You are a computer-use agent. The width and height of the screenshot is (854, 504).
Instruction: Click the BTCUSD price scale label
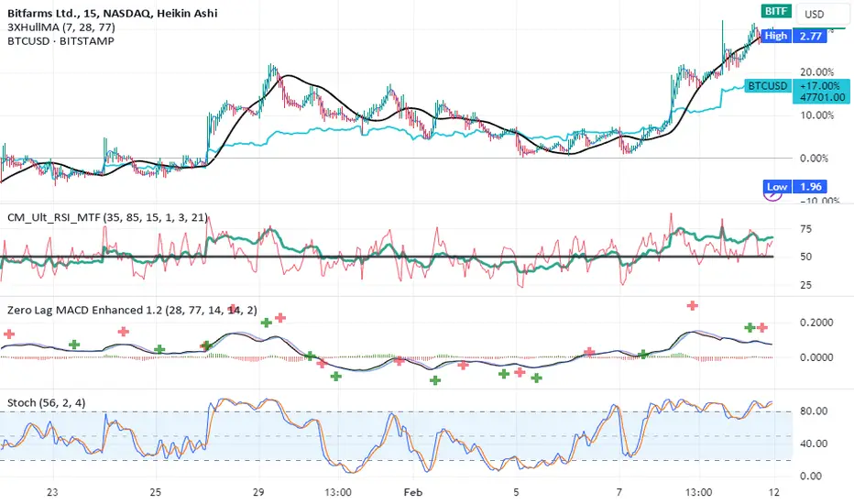tap(768, 85)
